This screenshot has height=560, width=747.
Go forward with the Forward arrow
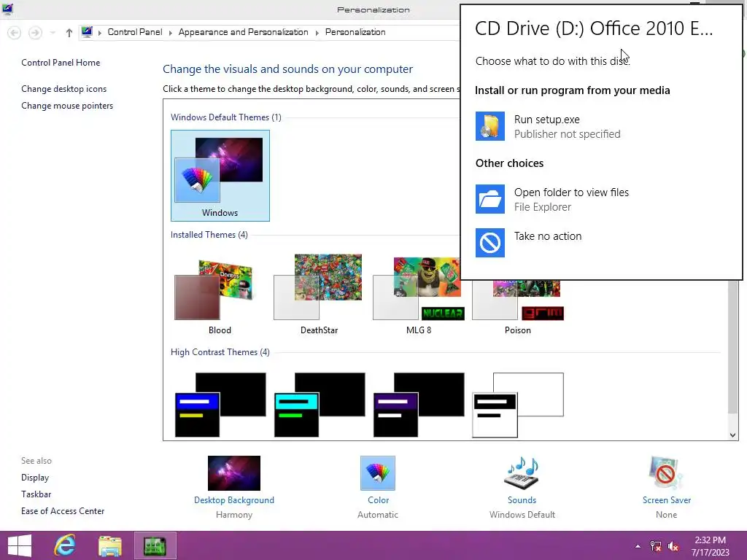[x=35, y=32]
